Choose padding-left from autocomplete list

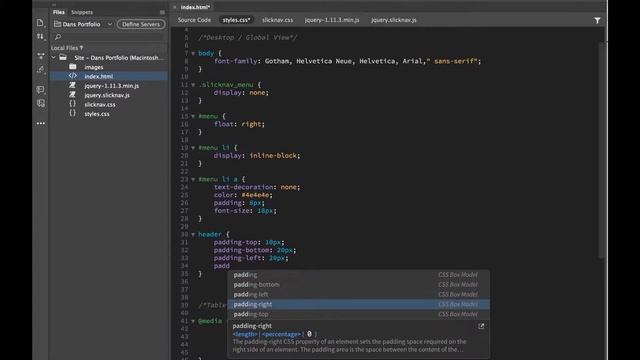358,295
